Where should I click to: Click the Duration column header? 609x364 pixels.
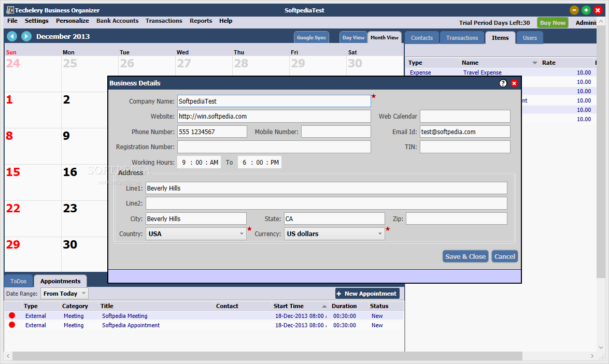(344, 306)
